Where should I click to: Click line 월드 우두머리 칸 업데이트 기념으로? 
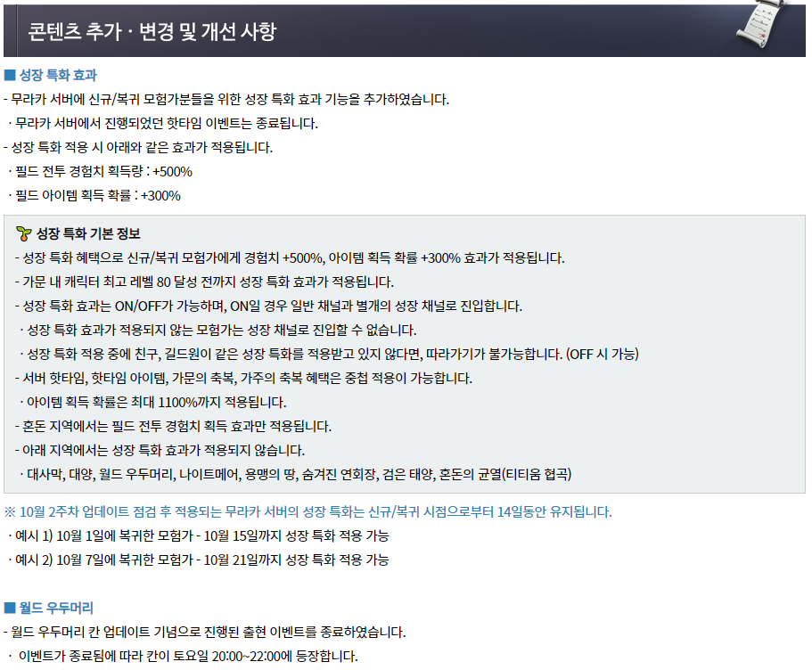tap(205, 633)
